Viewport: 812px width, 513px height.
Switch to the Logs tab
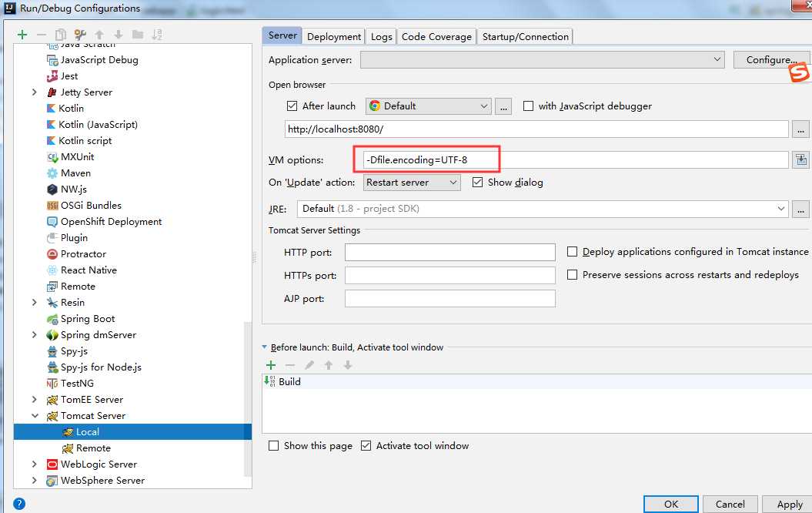tap(381, 37)
